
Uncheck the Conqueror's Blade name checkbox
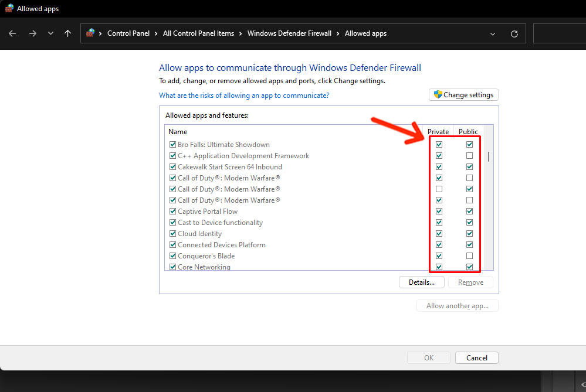[172, 256]
